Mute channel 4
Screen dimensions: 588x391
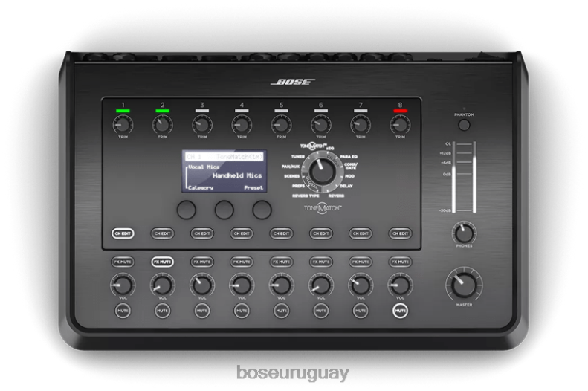[x=242, y=311]
